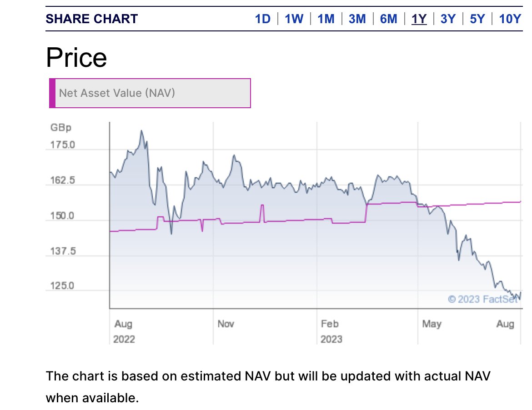
Task: Switch to the 3Y chart view
Action: [448, 19]
